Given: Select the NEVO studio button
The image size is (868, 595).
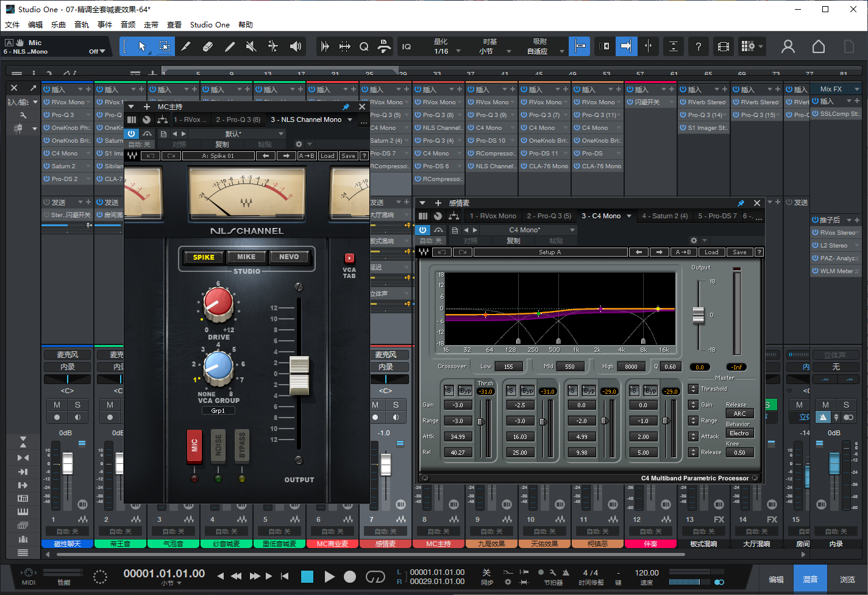Looking at the screenshot, I should [289, 257].
